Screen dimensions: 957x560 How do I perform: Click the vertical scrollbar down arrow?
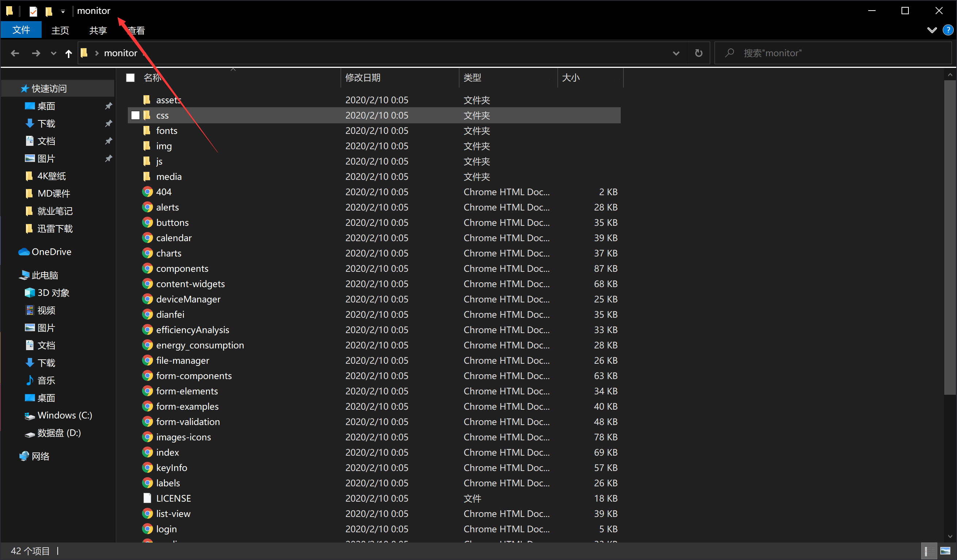point(950,536)
